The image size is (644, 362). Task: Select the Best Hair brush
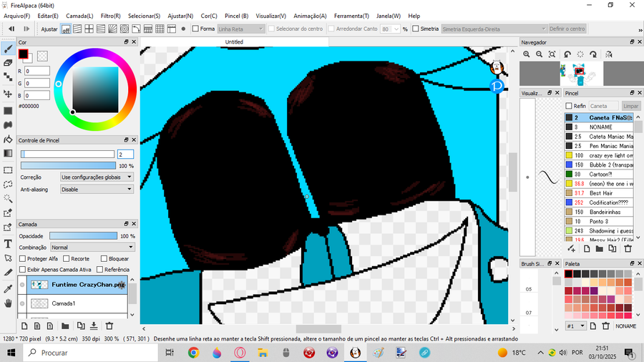pos(599,193)
